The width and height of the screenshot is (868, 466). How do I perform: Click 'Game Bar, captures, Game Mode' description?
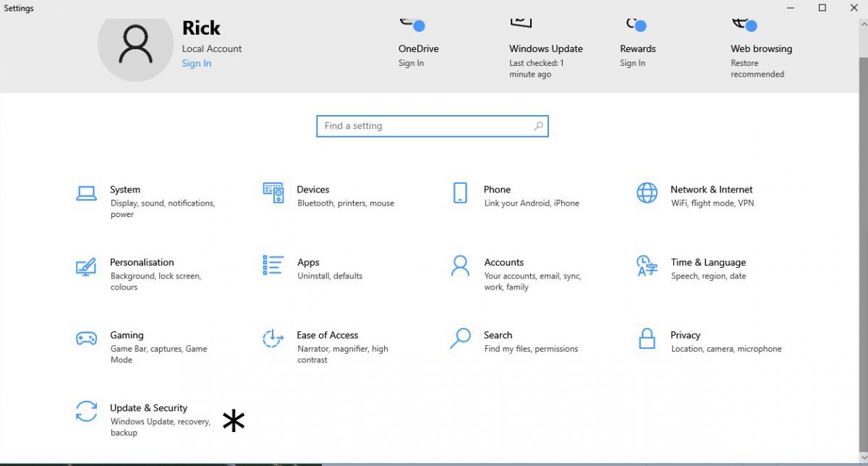(x=158, y=355)
